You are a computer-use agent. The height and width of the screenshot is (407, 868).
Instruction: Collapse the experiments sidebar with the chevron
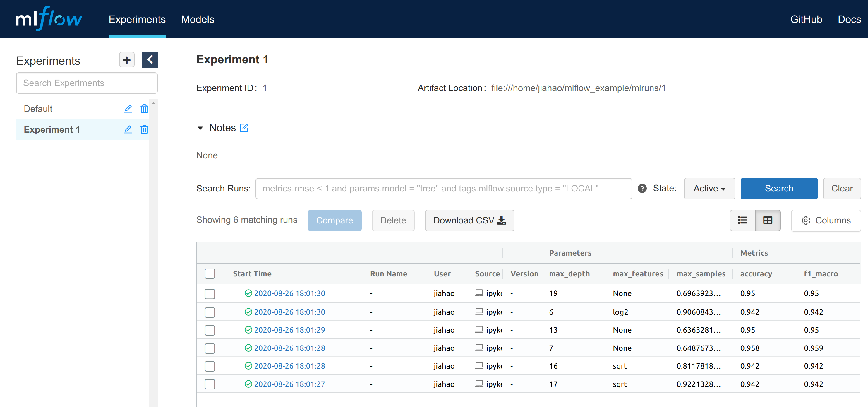[150, 60]
